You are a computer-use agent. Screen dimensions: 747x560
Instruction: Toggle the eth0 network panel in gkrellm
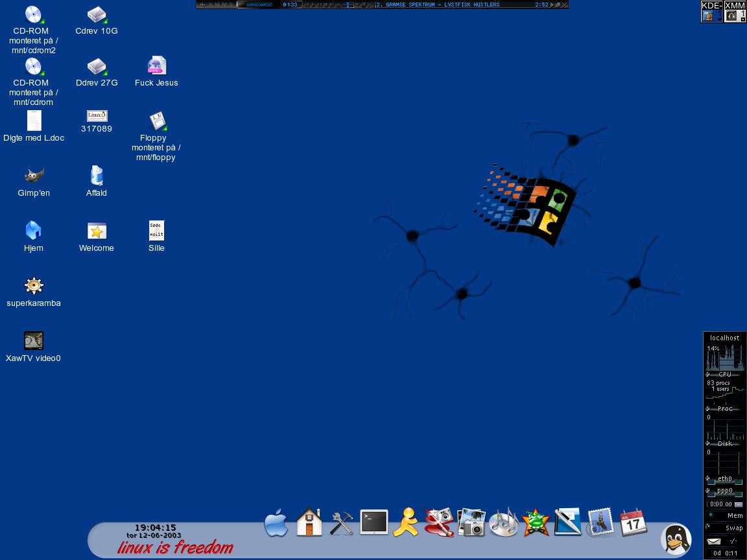pos(724,480)
